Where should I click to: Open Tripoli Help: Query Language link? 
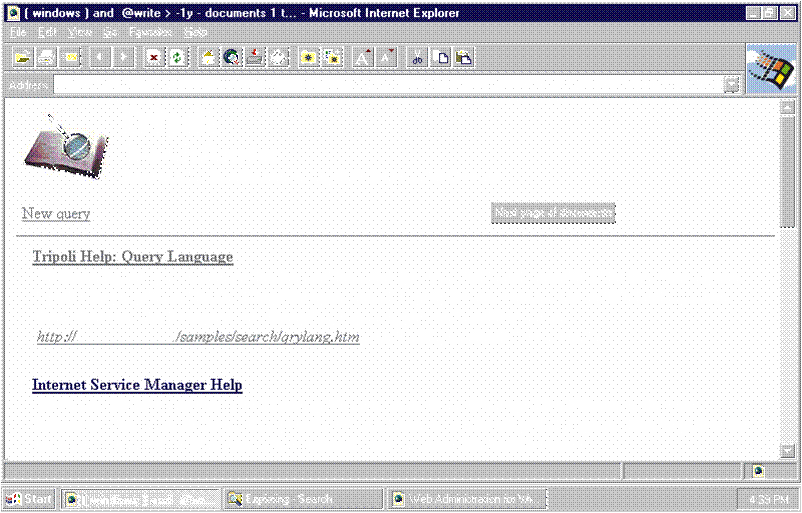[x=133, y=257]
